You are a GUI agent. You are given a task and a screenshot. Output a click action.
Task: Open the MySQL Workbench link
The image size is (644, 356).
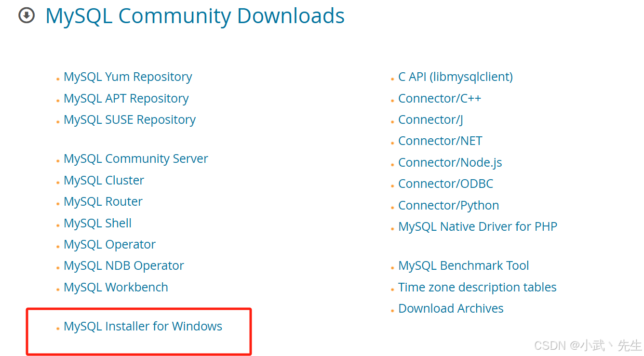click(x=116, y=287)
